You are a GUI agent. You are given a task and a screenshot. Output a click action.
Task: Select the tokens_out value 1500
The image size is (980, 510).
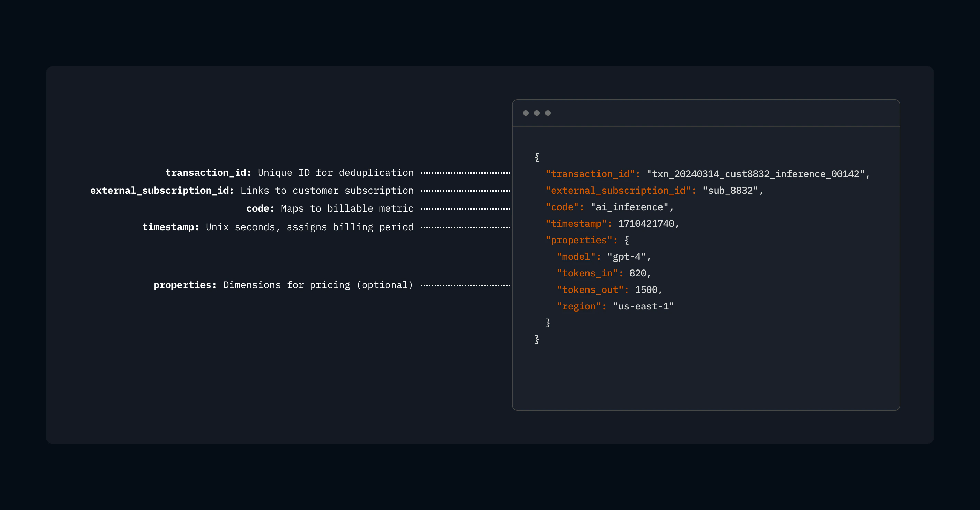point(646,290)
